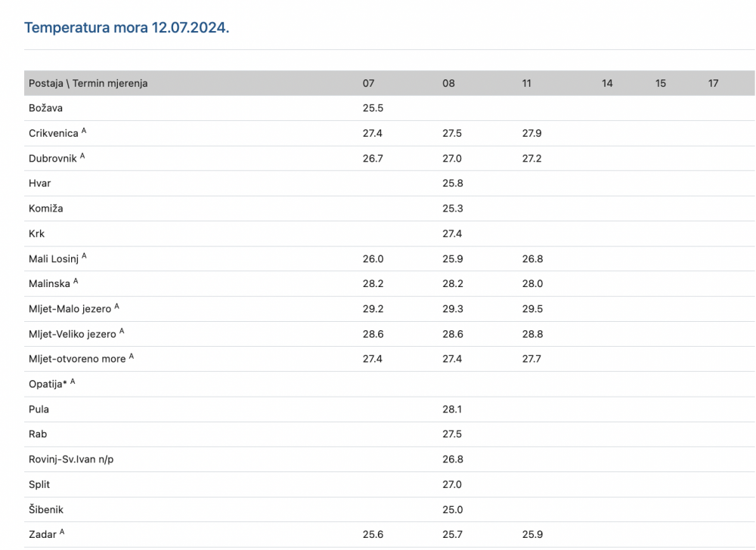The image size is (756, 550).
Task: Click the Mljet-Veliko jezero station label
Action: [x=73, y=334]
